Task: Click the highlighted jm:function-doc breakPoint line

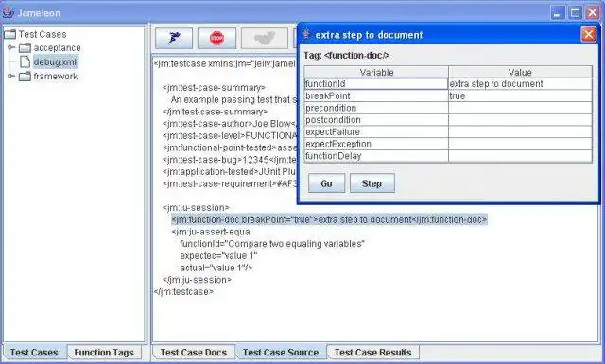Action: coord(329,219)
